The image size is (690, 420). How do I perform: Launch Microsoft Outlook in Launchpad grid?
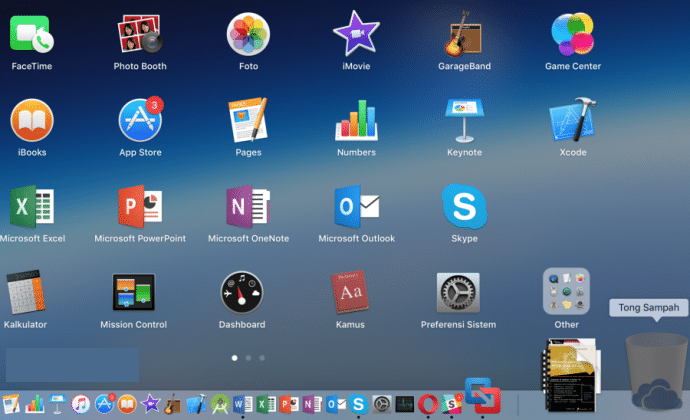tap(356, 206)
